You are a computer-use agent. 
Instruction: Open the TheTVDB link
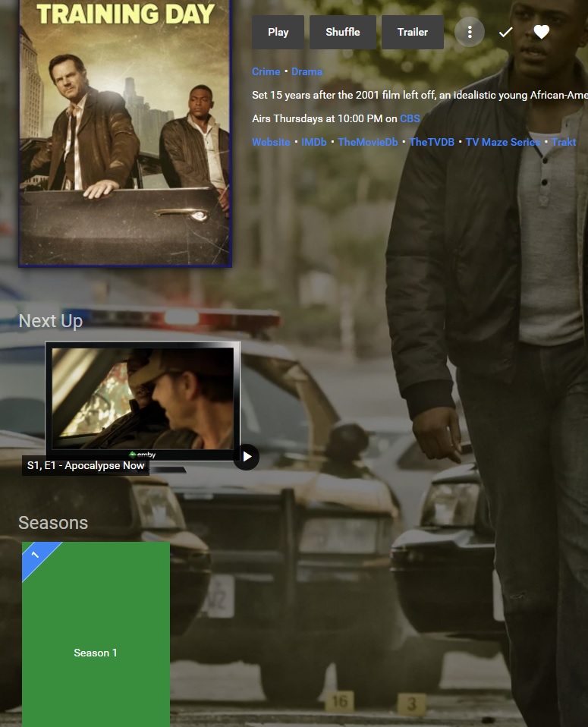[x=432, y=142]
